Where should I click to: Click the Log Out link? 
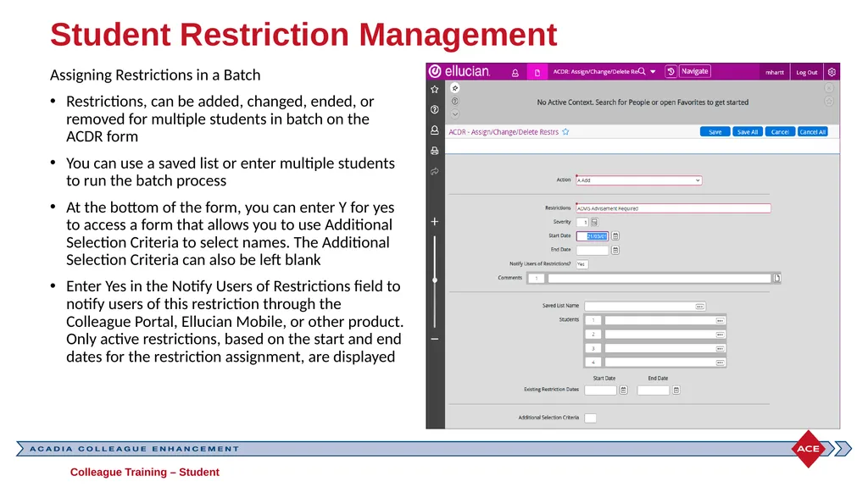tap(807, 73)
